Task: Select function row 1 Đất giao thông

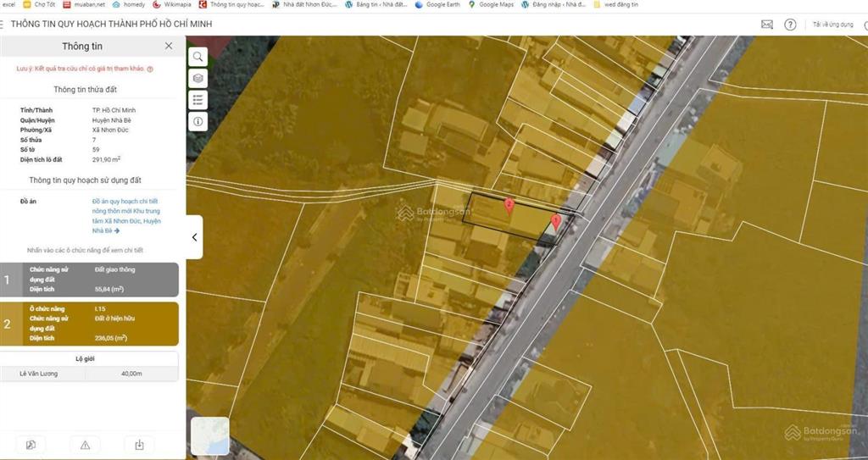Action: (x=89, y=280)
